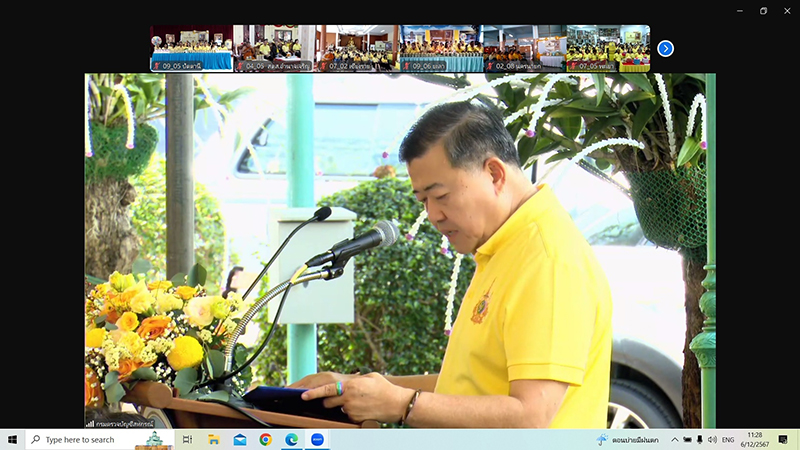Open the notification center icon
This screenshot has width=800, height=450.
[x=783, y=439]
